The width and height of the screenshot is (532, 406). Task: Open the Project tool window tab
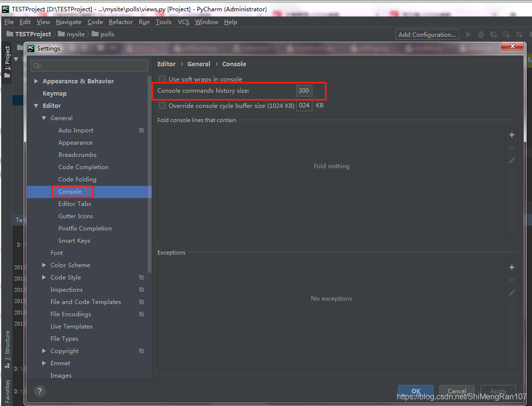pos(7,62)
